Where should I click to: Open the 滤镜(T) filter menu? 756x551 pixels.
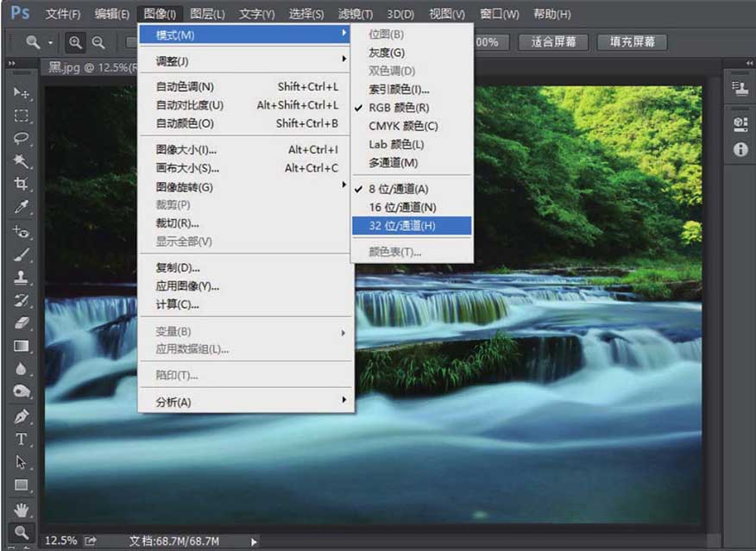(356, 15)
